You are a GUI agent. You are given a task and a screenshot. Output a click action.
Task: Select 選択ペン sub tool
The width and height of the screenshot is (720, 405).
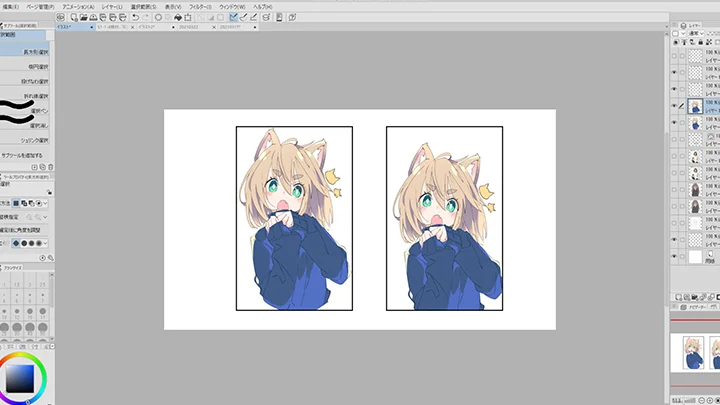[x=25, y=111]
